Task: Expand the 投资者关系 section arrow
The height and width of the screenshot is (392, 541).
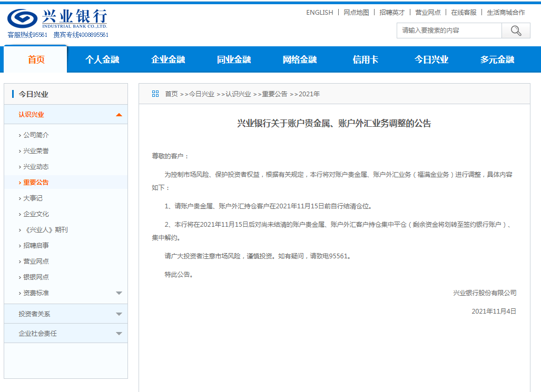Action: point(119,314)
